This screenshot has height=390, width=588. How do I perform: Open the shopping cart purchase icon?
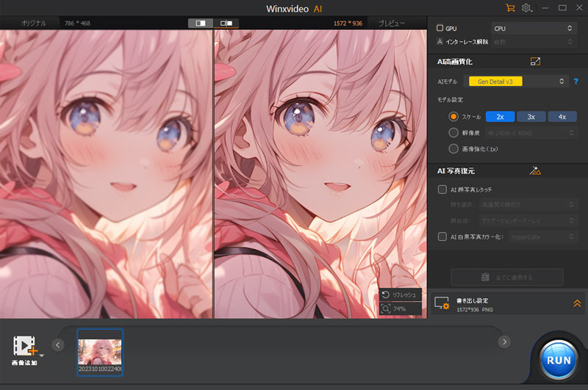pyautogui.click(x=510, y=8)
